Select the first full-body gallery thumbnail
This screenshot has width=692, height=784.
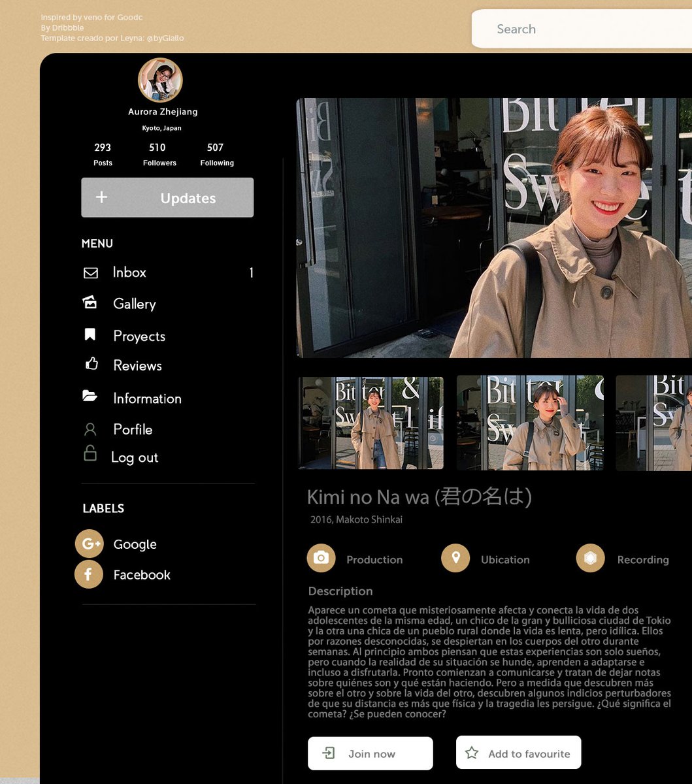click(x=371, y=423)
